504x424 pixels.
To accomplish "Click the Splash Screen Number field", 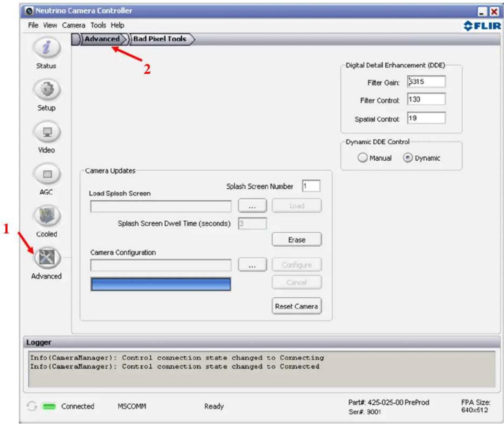I will tap(311, 186).
